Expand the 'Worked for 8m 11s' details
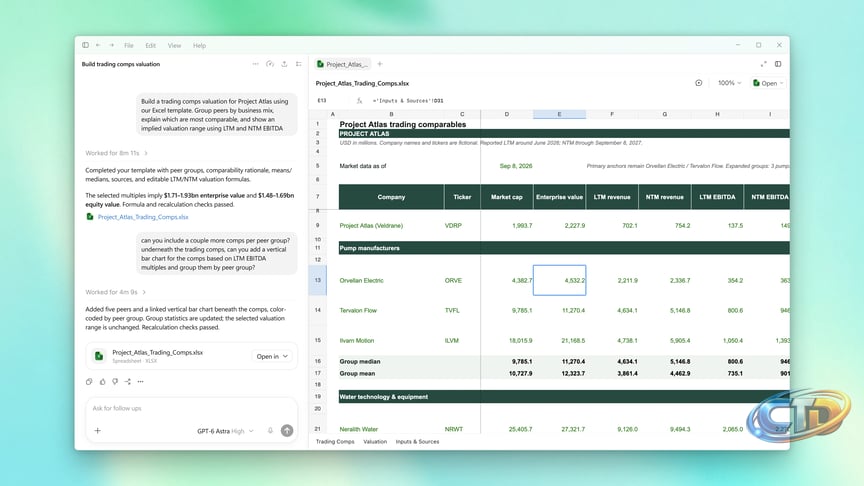 [x=116, y=153]
